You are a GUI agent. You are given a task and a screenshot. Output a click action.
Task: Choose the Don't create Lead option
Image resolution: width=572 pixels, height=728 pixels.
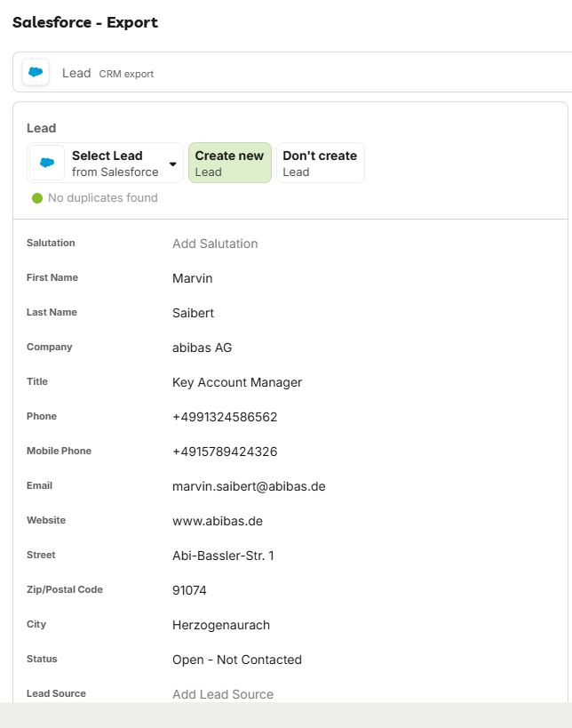320,163
